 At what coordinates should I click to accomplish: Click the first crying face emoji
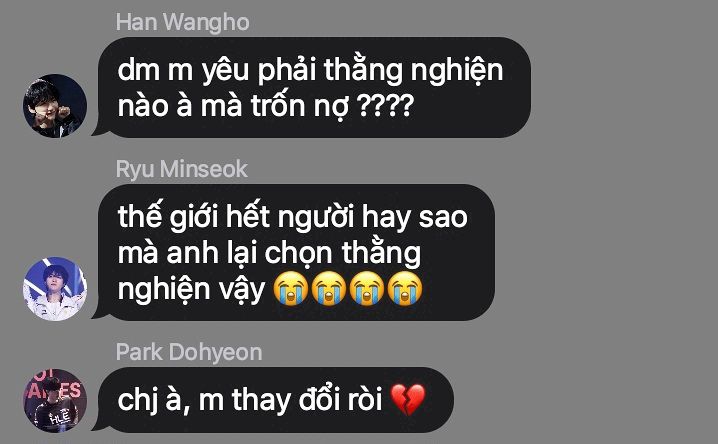click(x=291, y=288)
